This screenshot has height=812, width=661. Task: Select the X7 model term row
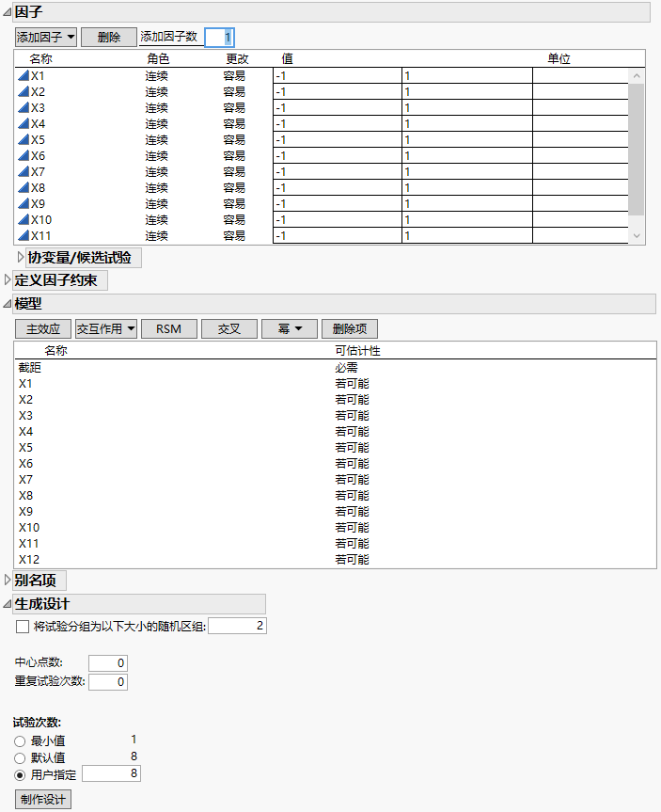click(335, 480)
